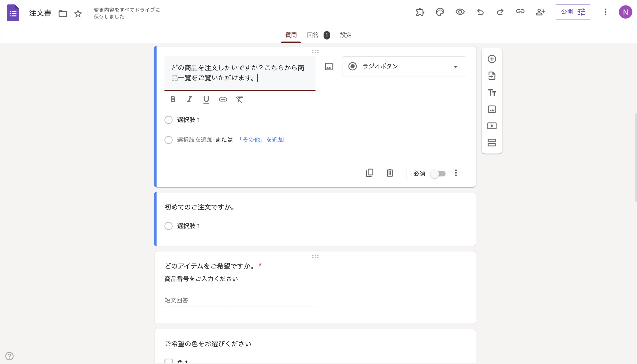Image resolution: width=637 pixels, height=364 pixels.
Task: Underline the question text
Action: point(206,99)
